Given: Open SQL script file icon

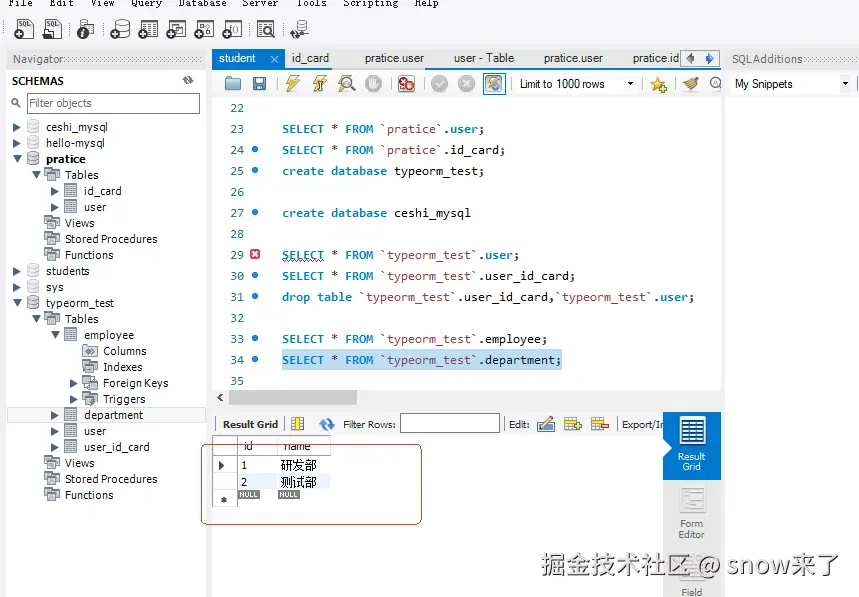Looking at the screenshot, I should click(x=52, y=30).
